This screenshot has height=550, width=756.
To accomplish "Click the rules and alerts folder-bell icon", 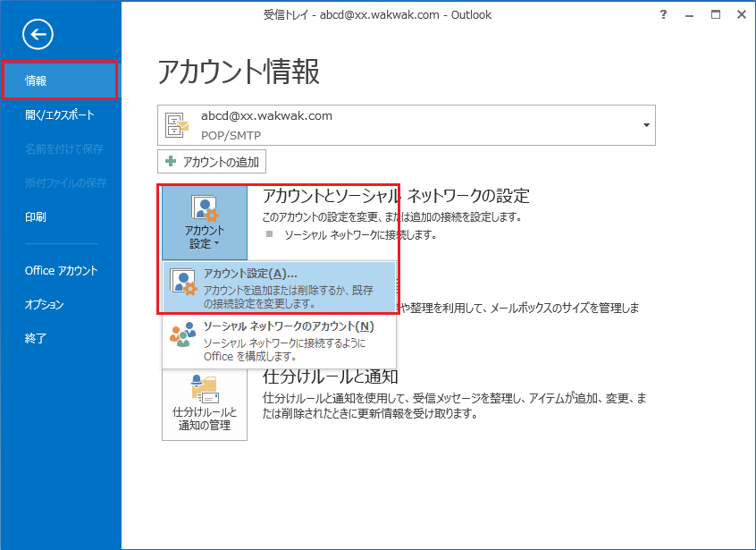I will click(x=205, y=389).
